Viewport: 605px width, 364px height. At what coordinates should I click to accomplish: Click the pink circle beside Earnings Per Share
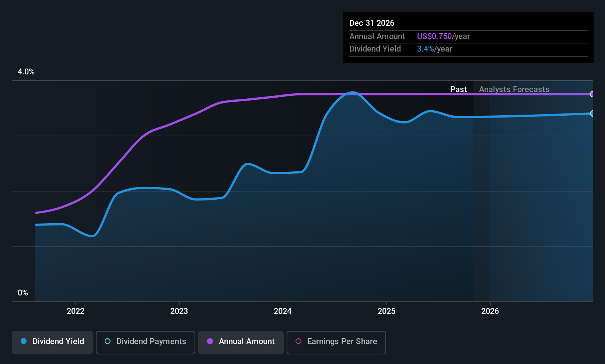298,342
